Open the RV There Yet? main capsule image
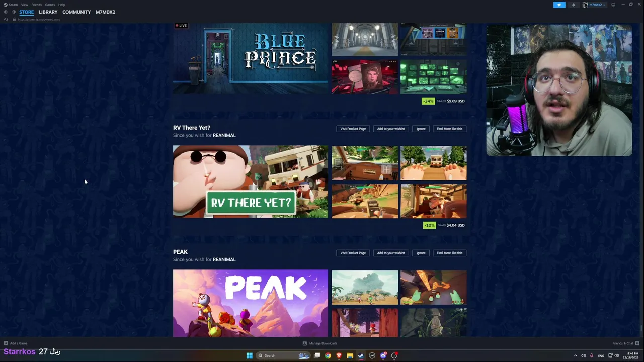 tap(251, 182)
